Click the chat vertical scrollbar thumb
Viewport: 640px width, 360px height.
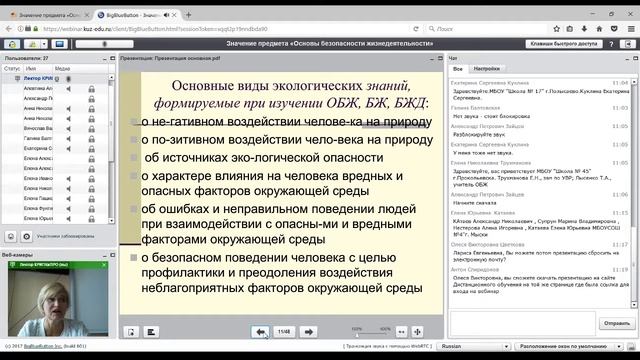pos(634,155)
